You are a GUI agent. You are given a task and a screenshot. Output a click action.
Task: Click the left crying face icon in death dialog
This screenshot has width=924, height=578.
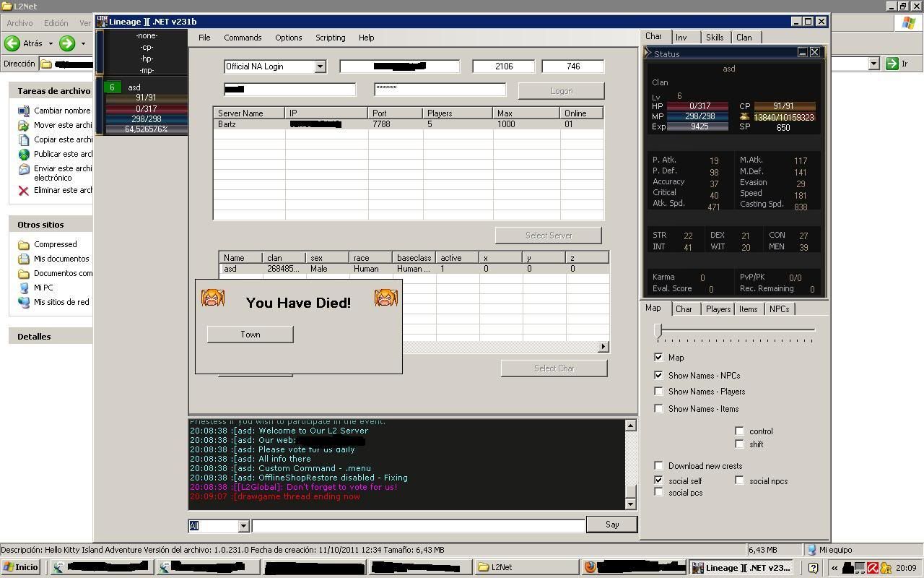(x=213, y=298)
